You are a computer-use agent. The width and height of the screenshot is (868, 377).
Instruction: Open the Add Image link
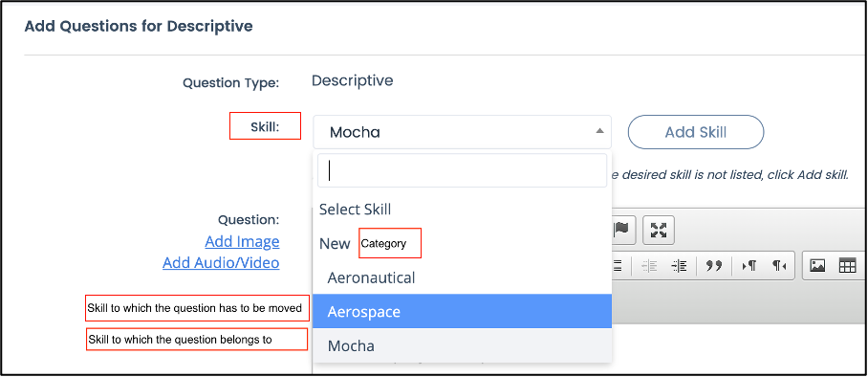click(x=242, y=242)
